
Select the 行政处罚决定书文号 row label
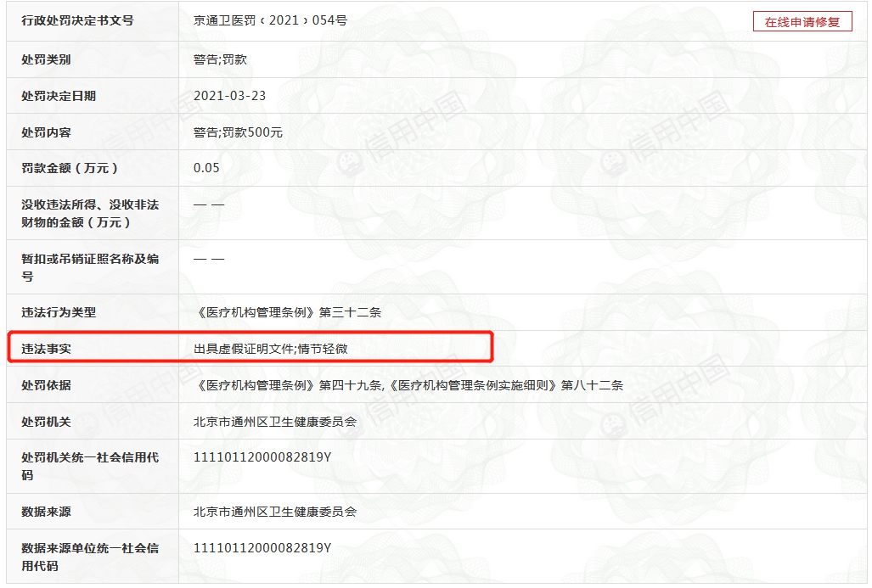click(77, 20)
